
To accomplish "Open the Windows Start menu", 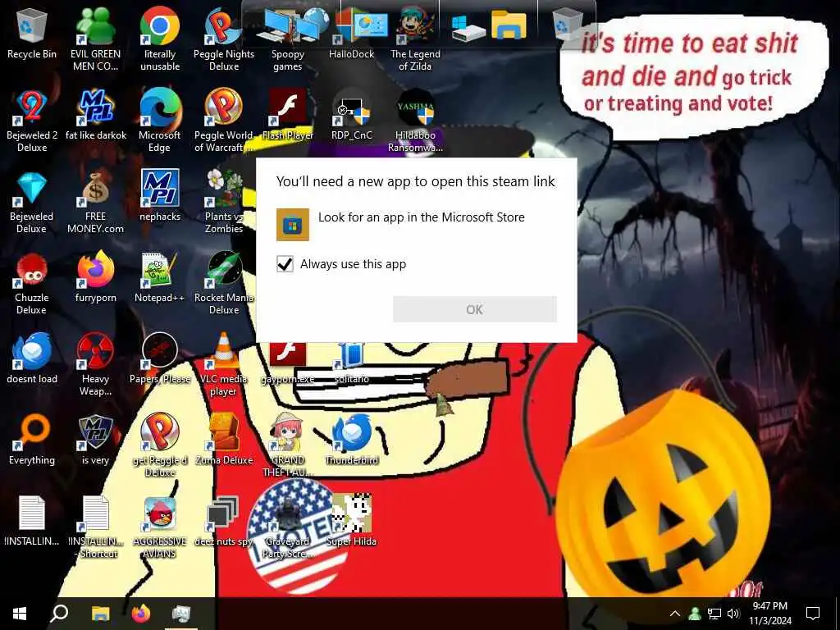I will coord(20,613).
